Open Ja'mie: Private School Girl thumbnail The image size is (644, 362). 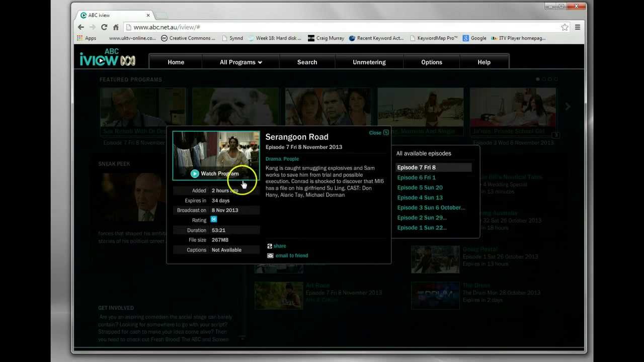513,112
